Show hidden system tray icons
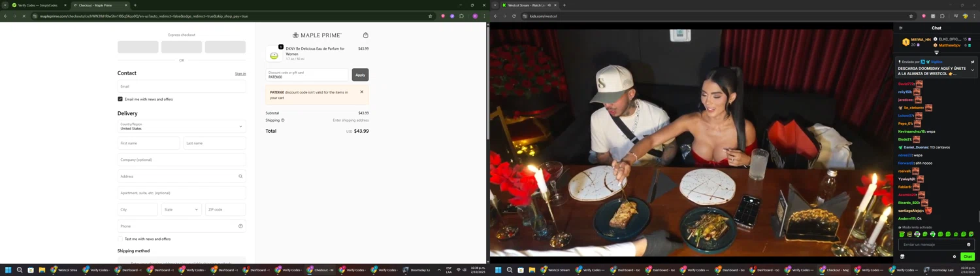 click(x=439, y=270)
